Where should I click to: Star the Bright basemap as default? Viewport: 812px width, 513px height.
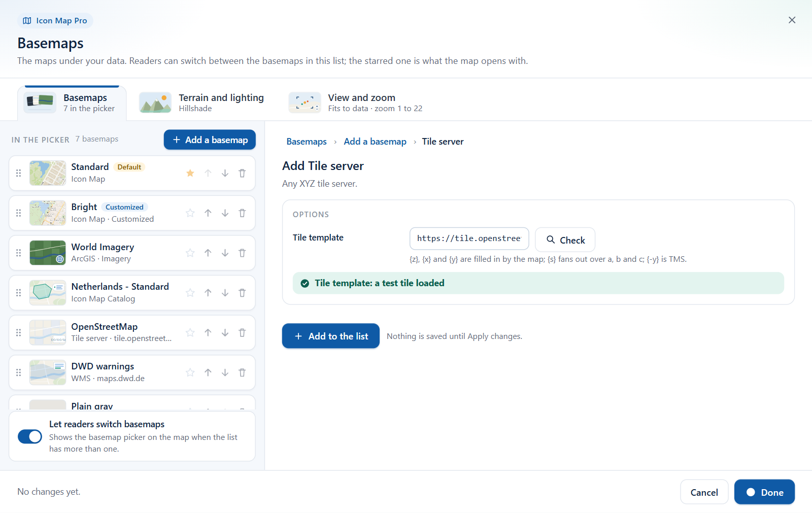click(190, 213)
